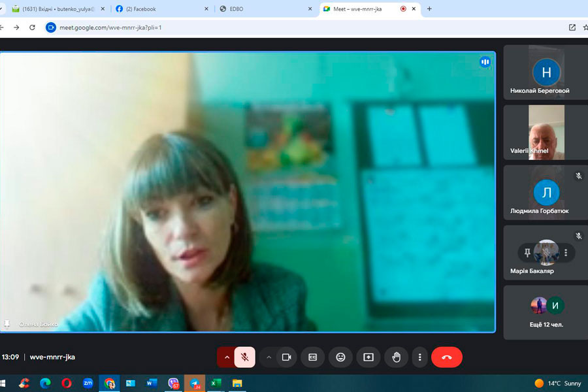588x392 pixels.
Task: Toggle the camera on or off
Action: point(286,357)
